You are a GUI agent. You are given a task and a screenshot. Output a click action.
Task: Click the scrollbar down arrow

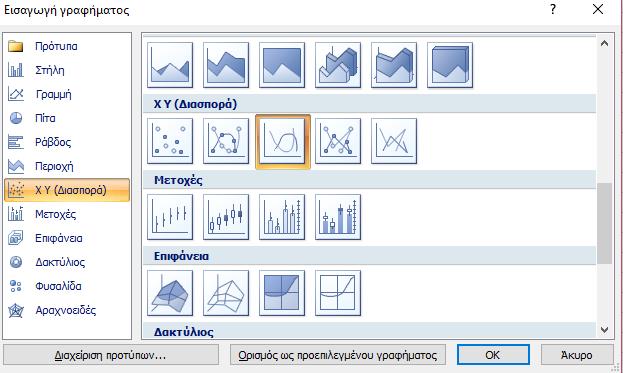[604, 330]
